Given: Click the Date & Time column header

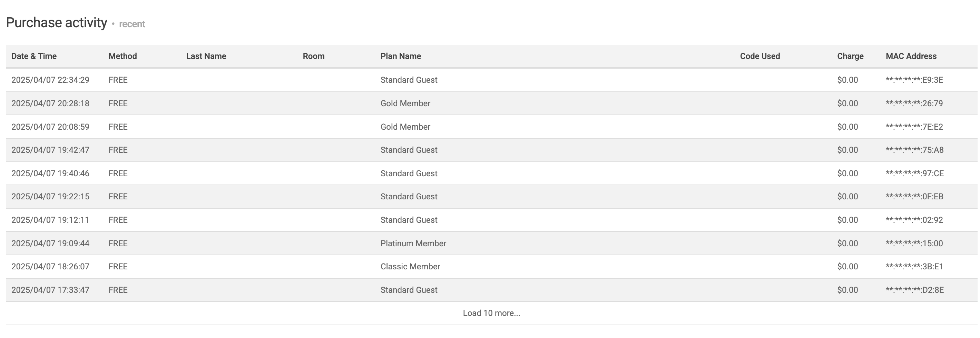Looking at the screenshot, I should coord(34,56).
